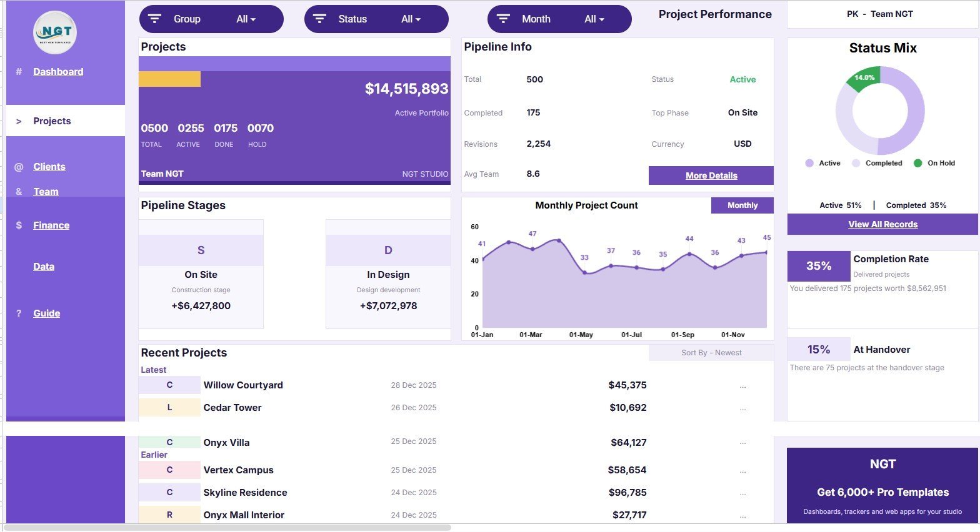
Task: Click the Skyline Residence project name
Action: [245, 493]
